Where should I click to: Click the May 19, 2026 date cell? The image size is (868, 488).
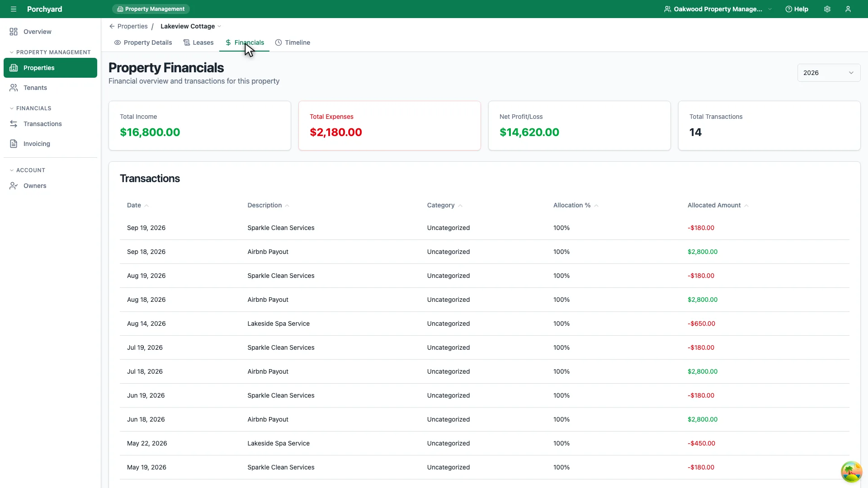pyautogui.click(x=146, y=467)
